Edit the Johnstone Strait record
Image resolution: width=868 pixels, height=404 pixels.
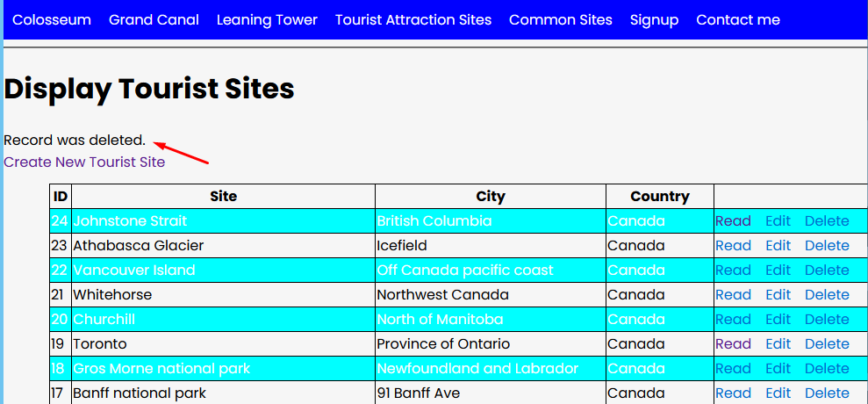coord(778,221)
